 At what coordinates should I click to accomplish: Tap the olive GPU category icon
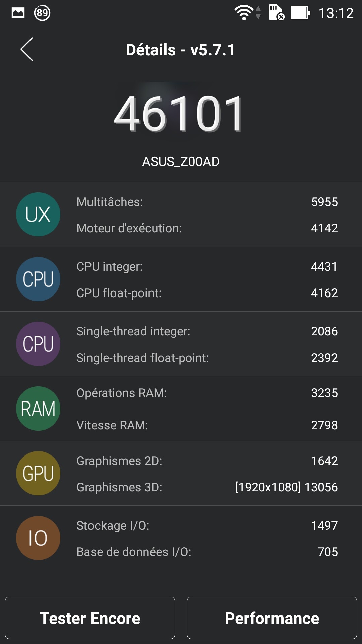click(x=38, y=473)
